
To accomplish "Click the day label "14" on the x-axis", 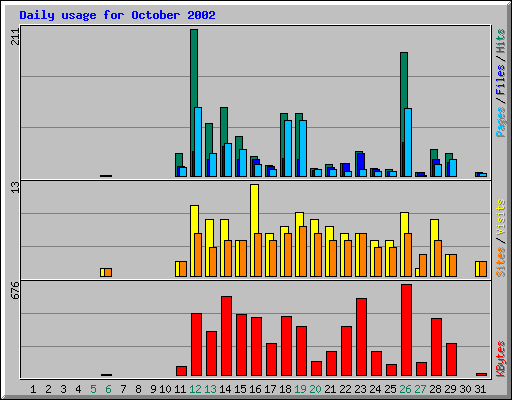I will coord(225,389).
